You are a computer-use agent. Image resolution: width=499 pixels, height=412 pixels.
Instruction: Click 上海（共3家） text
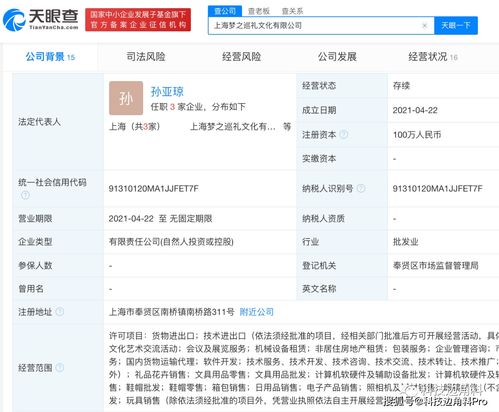[x=135, y=127]
